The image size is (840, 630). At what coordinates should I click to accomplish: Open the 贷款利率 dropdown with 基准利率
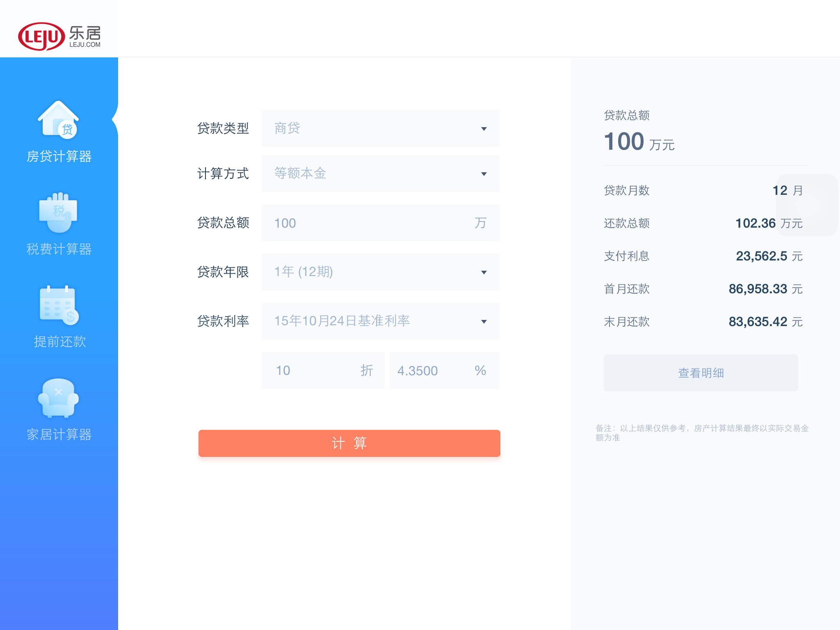coord(381,321)
